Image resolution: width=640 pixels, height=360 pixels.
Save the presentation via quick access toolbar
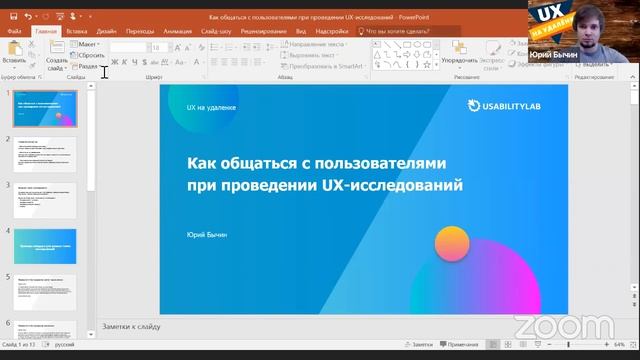tap(13, 16)
